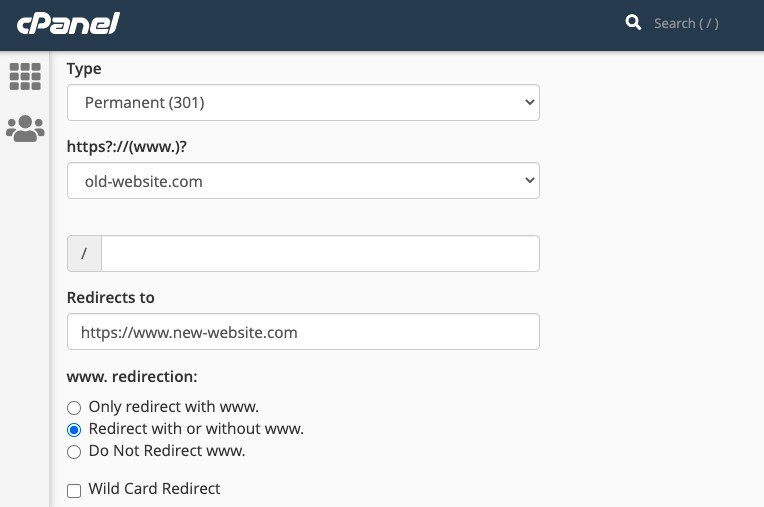The image size is (764, 507).
Task: Select Redirect with or without www. option
Action: pos(74,430)
